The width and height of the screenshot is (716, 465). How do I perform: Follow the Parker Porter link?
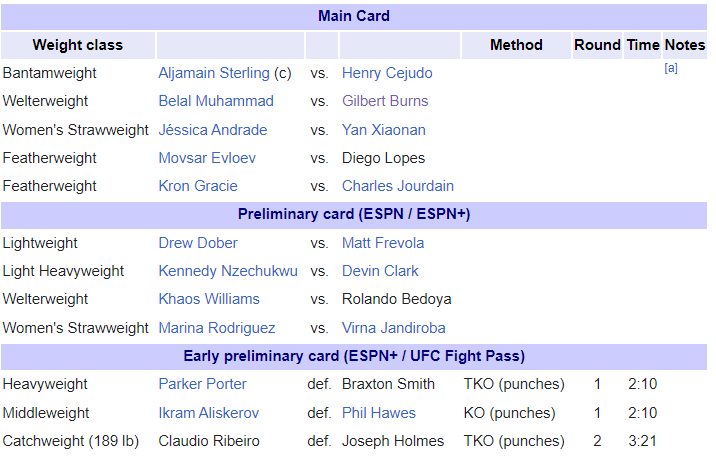[x=202, y=384]
